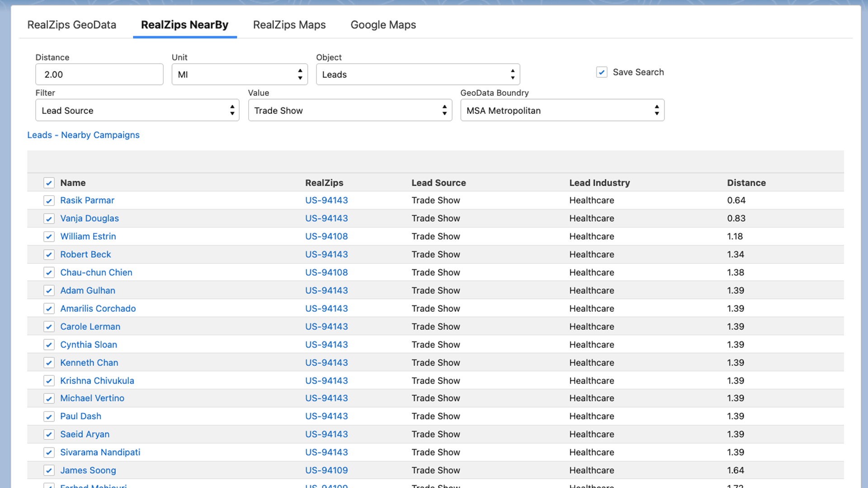Switch to the RealZips GeoData tab
Viewport: 868px width, 488px height.
coord(72,25)
